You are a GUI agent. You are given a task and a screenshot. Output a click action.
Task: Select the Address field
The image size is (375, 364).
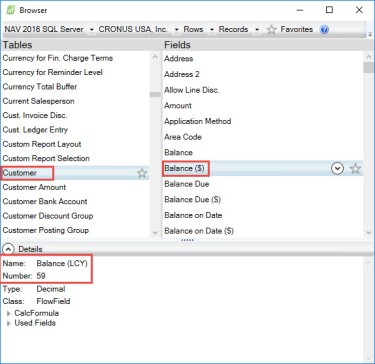[x=178, y=59]
